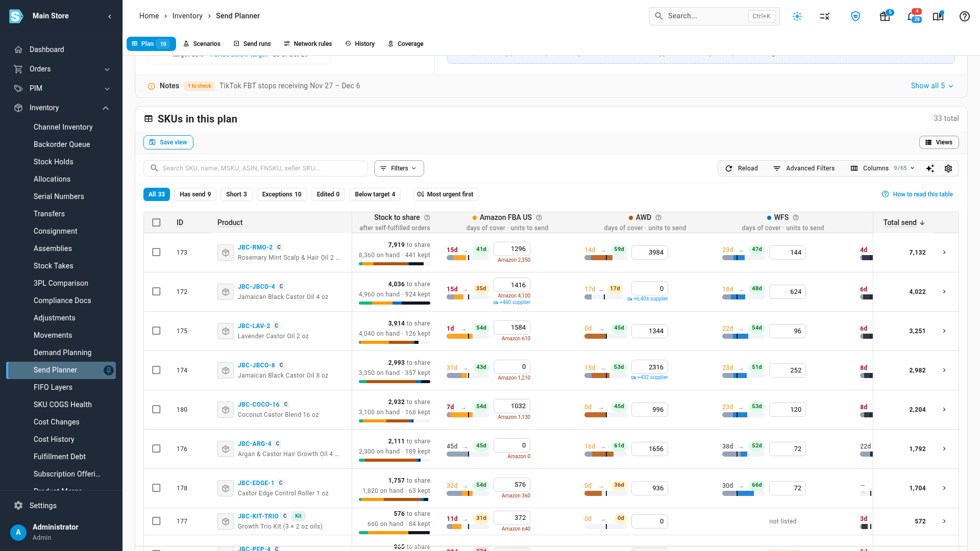The image size is (980, 551).
Task: Click the table settings gear icon
Action: coord(948,168)
